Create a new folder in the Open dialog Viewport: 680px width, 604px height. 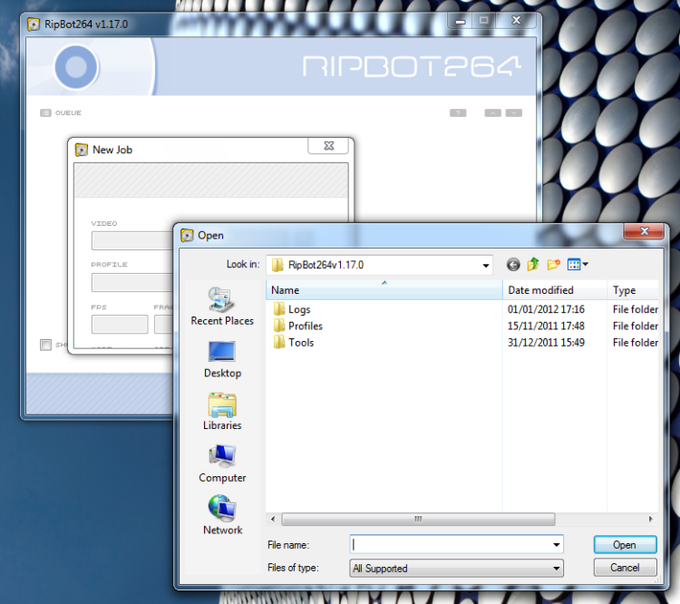553,264
